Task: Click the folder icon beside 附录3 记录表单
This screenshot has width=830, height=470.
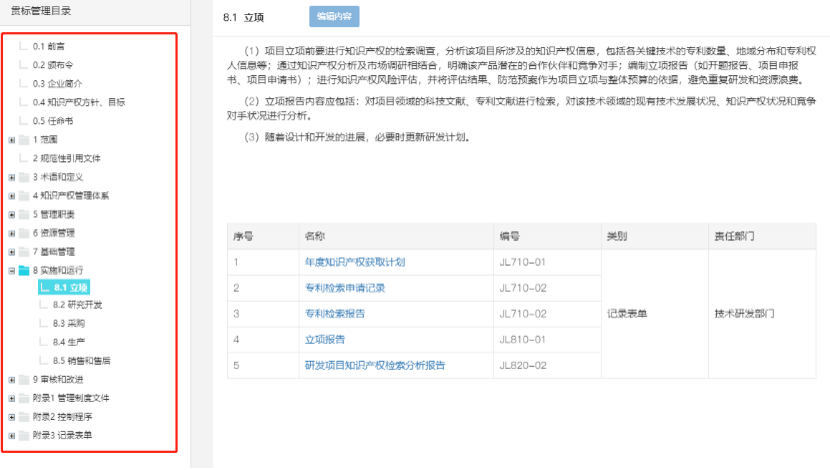Action: [24, 435]
